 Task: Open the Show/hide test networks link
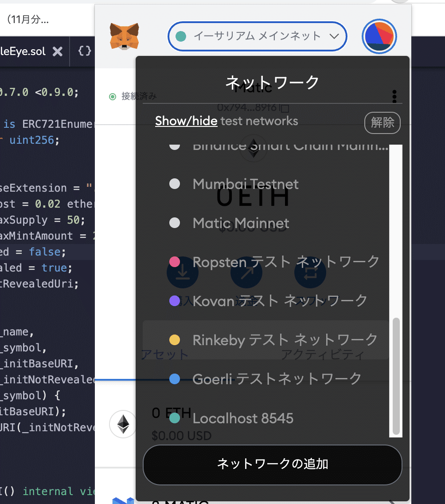(x=186, y=121)
